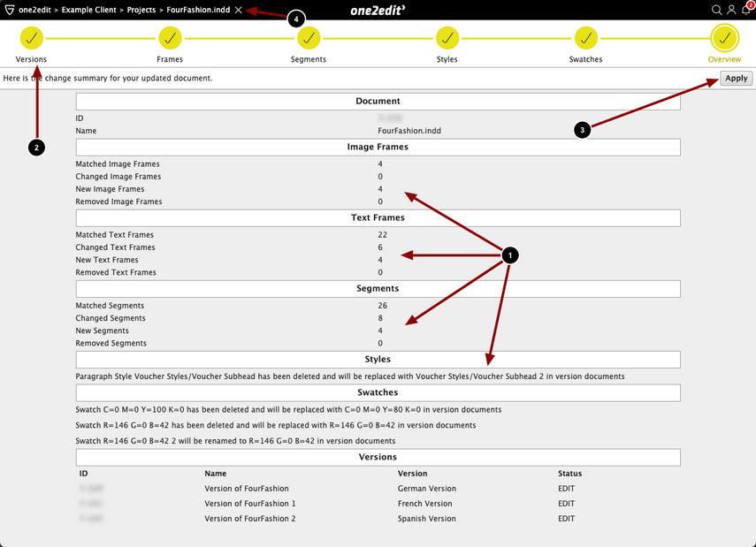756x547 pixels.
Task: Click the Name column header in Versions
Action: coord(215,474)
